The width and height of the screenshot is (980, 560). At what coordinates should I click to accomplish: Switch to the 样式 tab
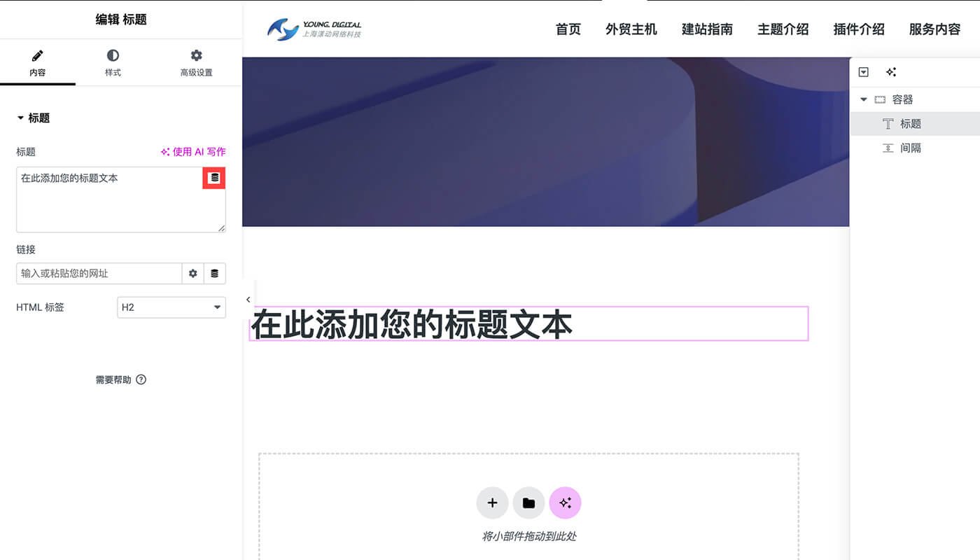[x=113, y=62]
